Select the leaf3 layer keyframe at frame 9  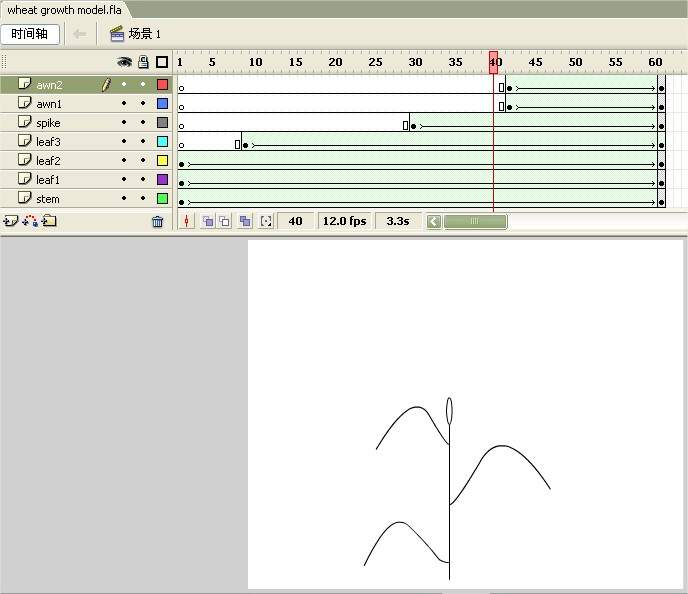245,145
